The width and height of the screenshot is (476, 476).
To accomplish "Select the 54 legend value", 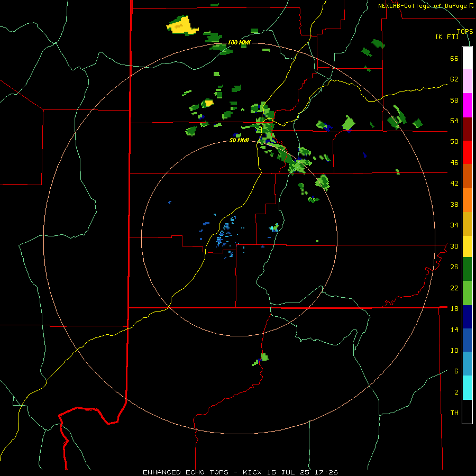I will [454, 121].
